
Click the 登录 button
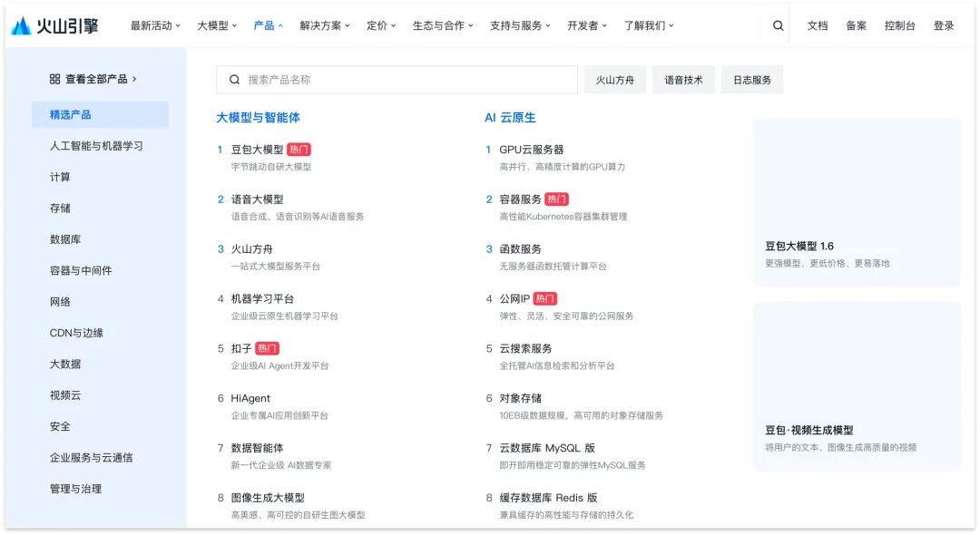[x=944, y=25]
